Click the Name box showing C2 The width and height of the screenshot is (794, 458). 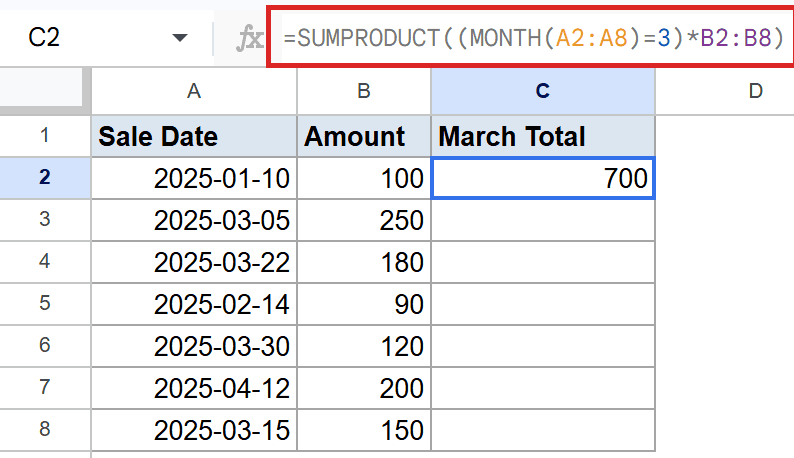106,37
